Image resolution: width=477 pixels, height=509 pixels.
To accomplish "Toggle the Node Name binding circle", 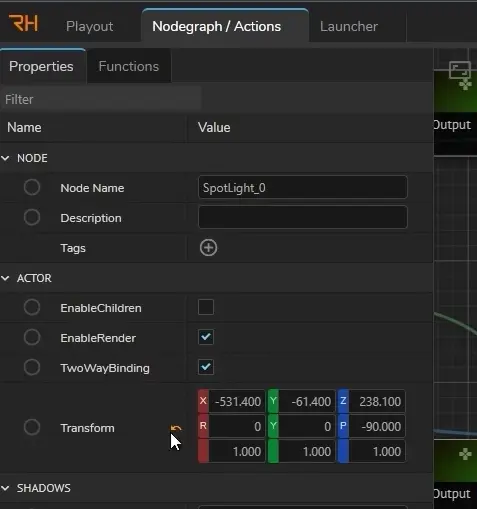I will pyautogui.click(x=32, y=187).
